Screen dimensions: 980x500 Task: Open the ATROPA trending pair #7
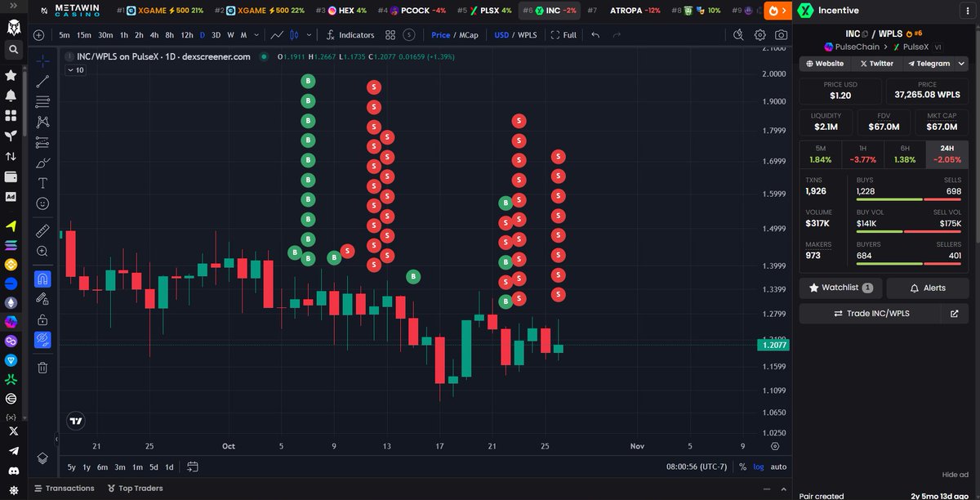point(624,11)
